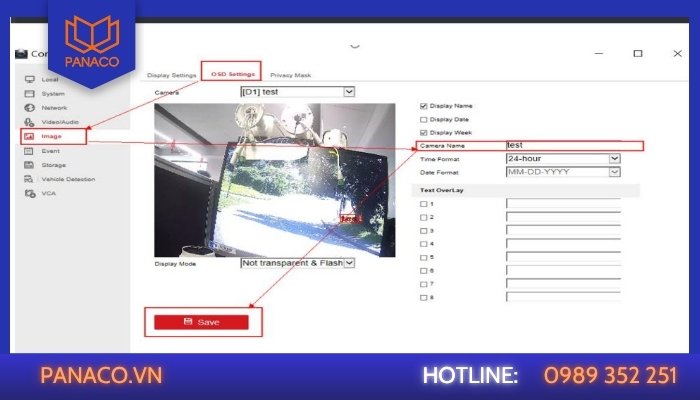700x400 pixels.
Task: Select the Network globe icon
Action: (29, 108)
